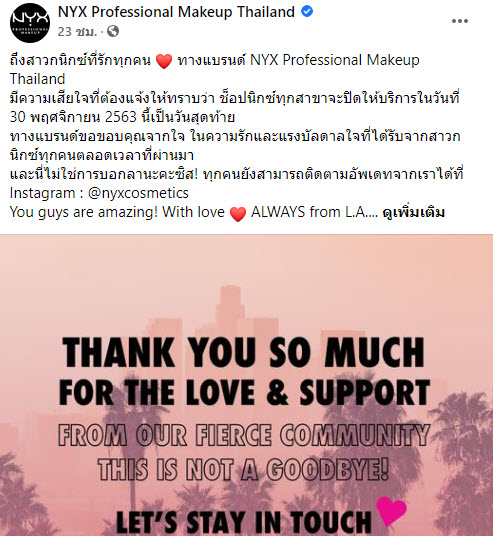Screen dimensions: 493x536
Task: Click the 30 พฤศจิกายน 2563 date text
Action: [x=73, y=117]
